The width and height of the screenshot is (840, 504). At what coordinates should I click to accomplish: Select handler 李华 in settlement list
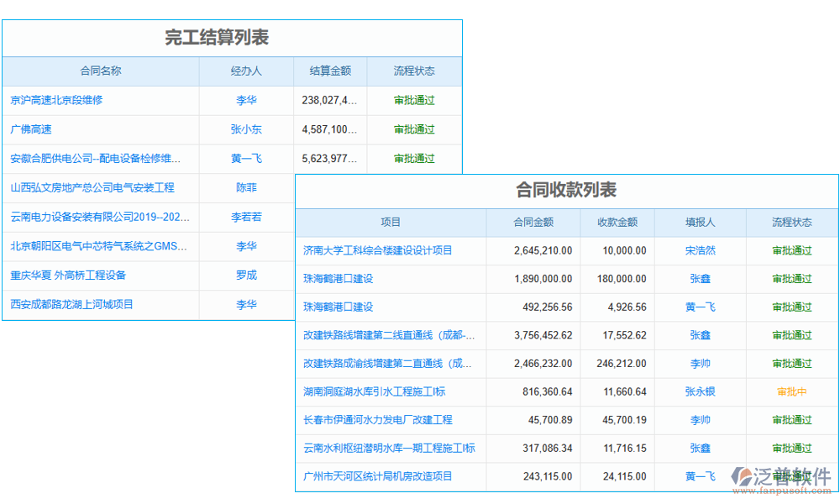[245, 100]
